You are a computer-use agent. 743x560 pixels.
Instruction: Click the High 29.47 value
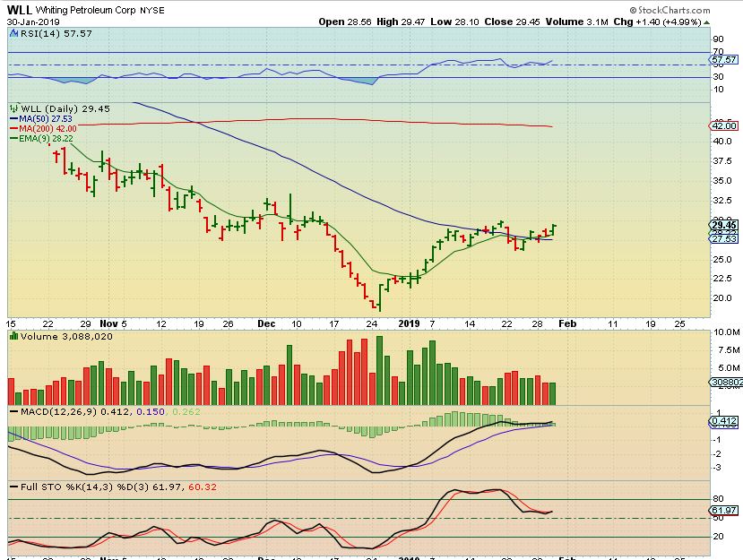pyautogui.click(x=401, y=22)
